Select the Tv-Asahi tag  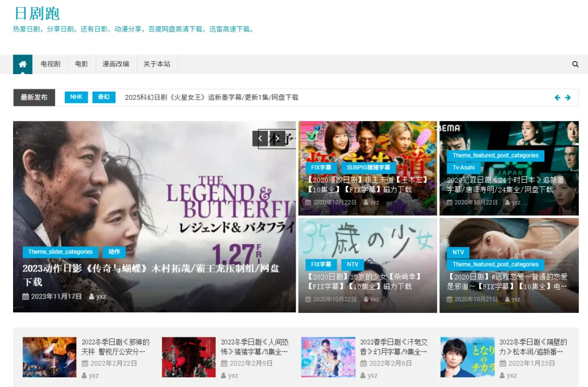tap(463, 167)
